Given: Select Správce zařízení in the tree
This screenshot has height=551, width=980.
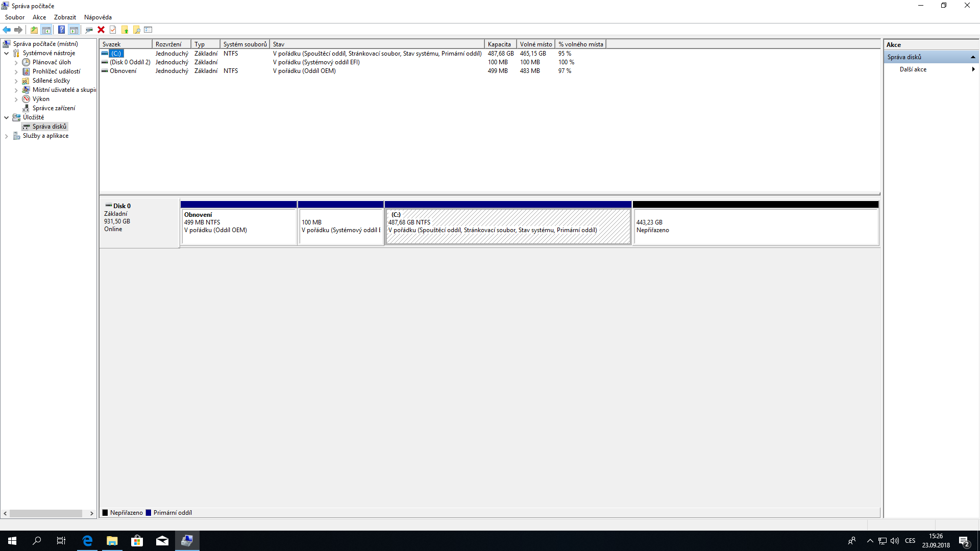Looking at the screenshot, I should [x=54, y=108].
